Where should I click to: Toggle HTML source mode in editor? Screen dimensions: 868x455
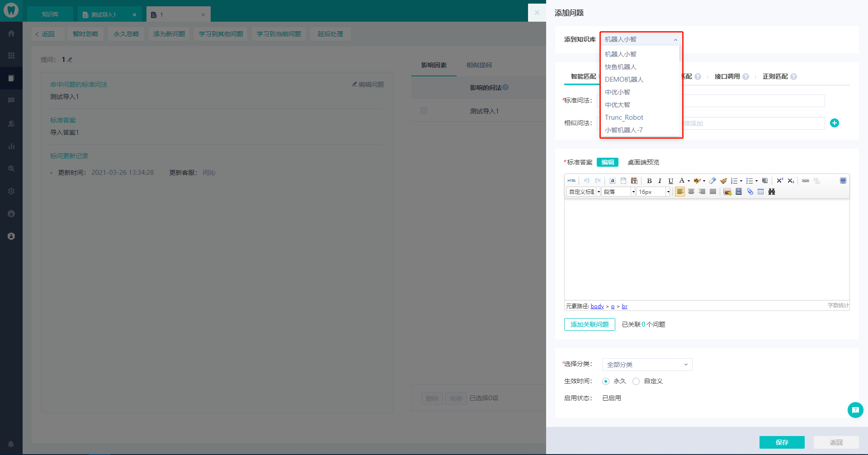point(571,181)
